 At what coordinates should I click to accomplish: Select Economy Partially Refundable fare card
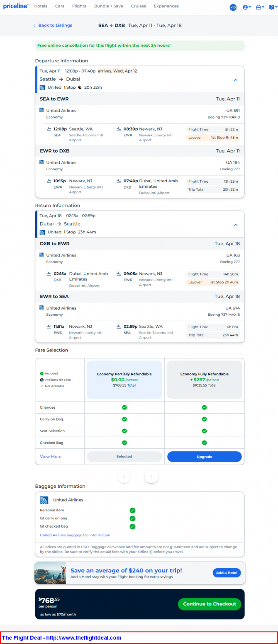pyautogui.click(x=124, y=379)
